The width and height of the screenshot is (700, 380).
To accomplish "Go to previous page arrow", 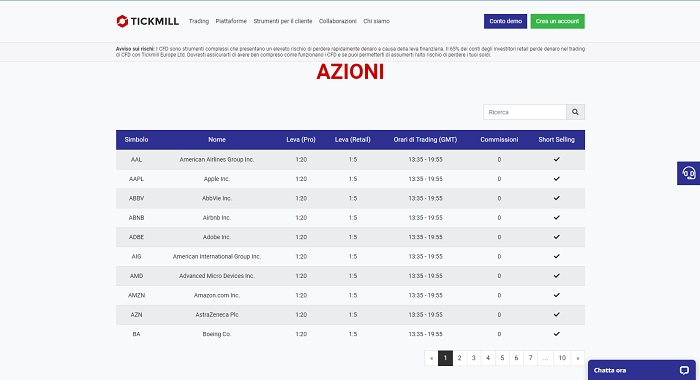I will point(431,358).
